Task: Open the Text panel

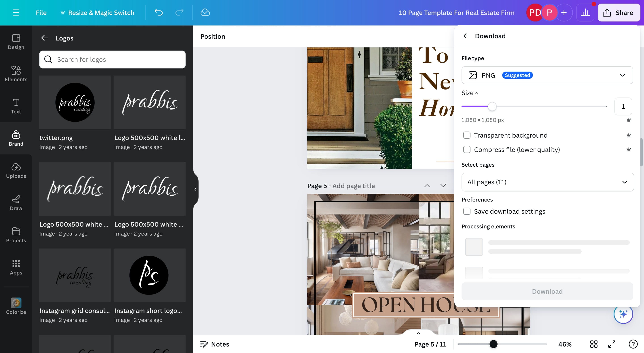Action: pyautogui.click(x=16, y=106)
